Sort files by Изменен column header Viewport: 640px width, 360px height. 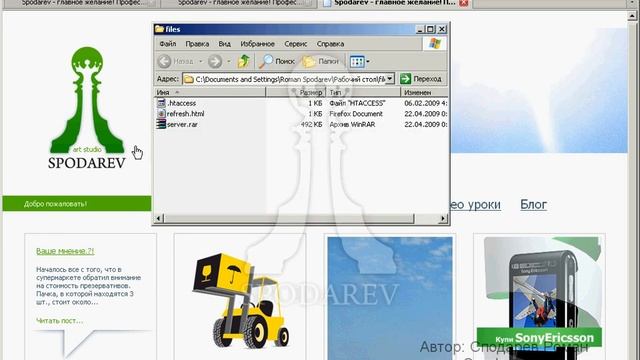click(424, 92)
